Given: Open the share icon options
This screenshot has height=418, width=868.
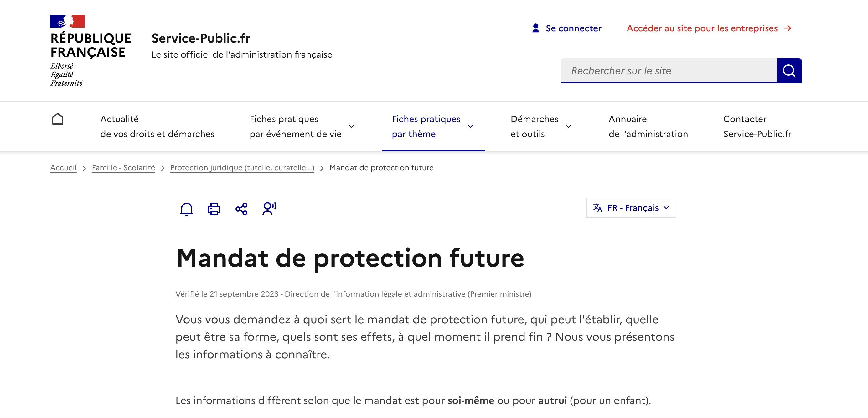Looking at the screenshot, I should point(241,209).
